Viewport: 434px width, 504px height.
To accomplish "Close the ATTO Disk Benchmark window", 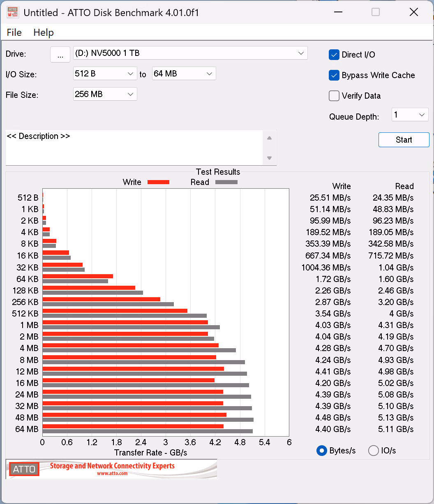I will click(414, 12).
